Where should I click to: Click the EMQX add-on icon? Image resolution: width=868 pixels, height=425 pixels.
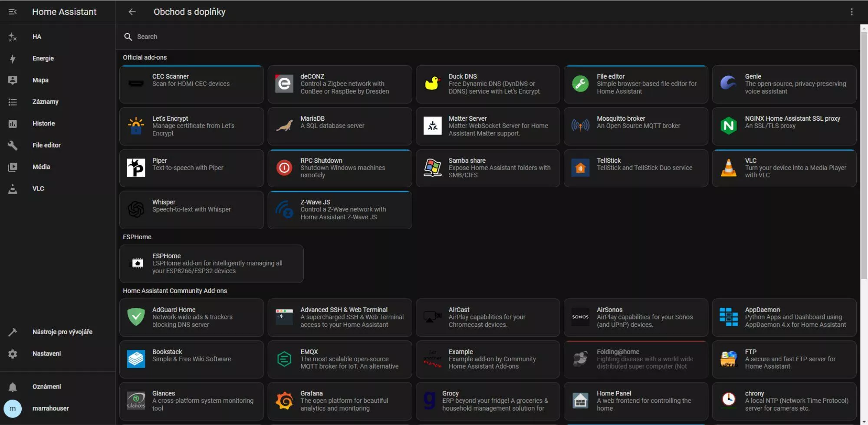point(284,359)
